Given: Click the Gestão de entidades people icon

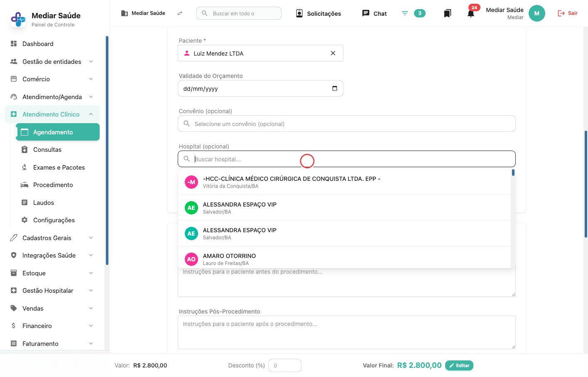Looking at the screenshot, I should point(14,61).
